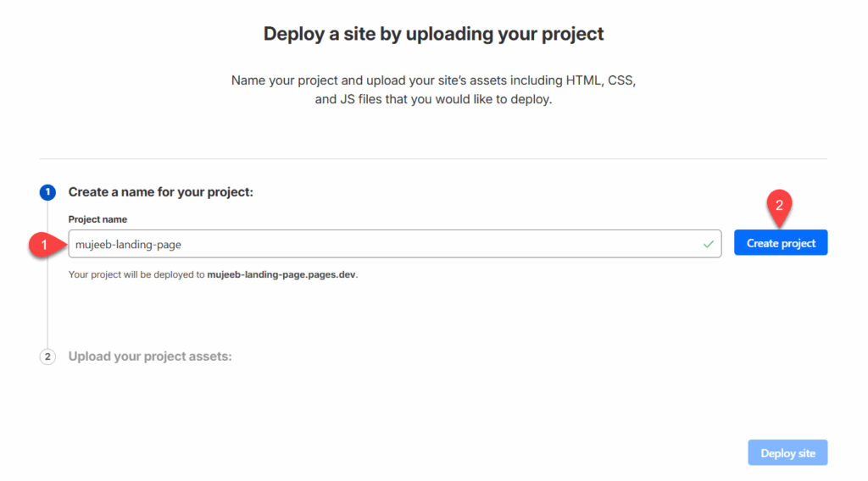Click the horizontal divider below the description
The image size is (868, 481).
tap(433, 158)
